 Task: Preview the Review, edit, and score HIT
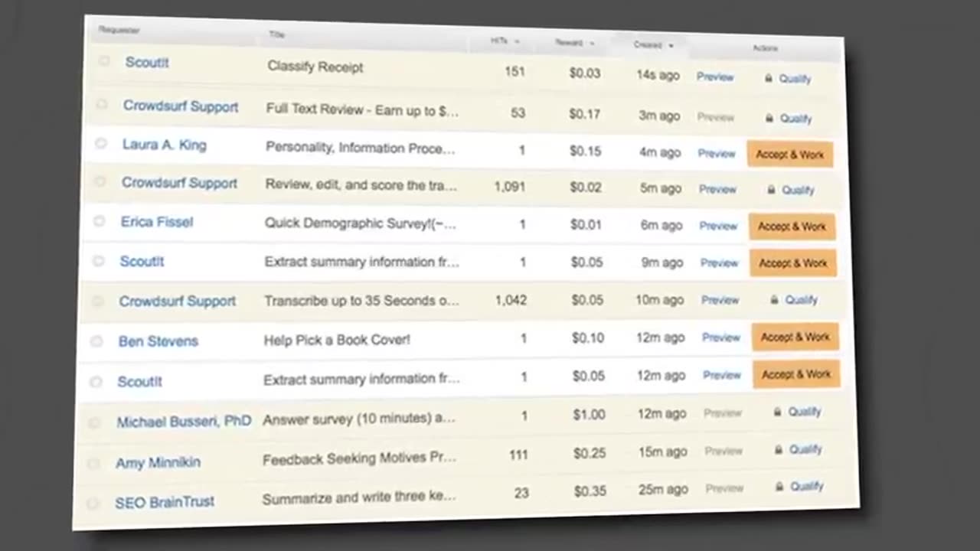click(x=717, y=189)
